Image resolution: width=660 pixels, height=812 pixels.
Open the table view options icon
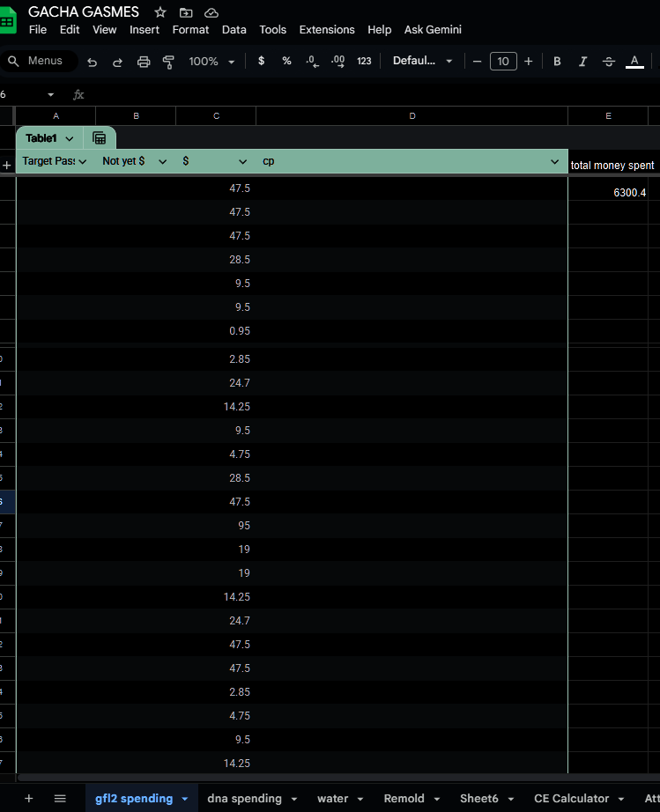pyautogui.click(x=99, y=137)
